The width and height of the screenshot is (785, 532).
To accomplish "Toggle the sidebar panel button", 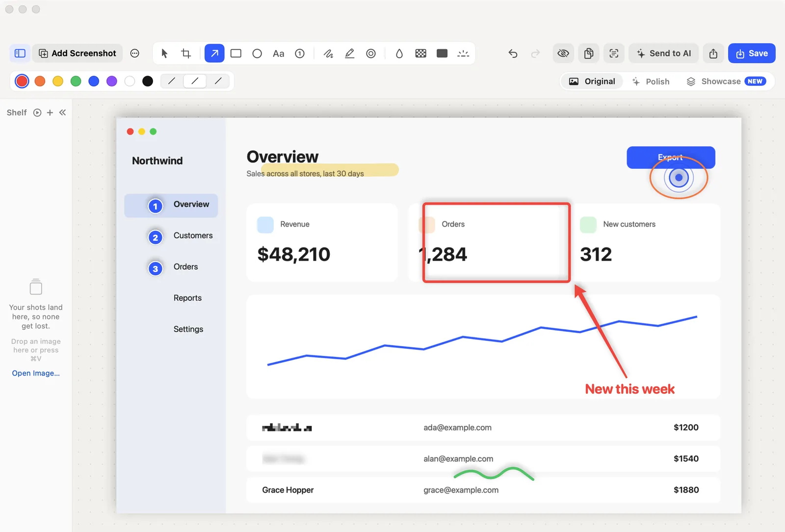I will click(x=20, y=53).
